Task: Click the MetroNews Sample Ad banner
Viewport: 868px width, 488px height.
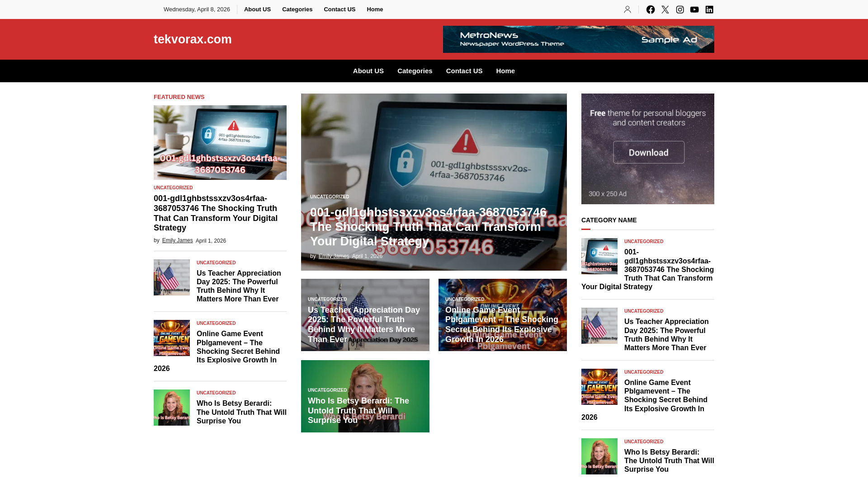Action: pos(578,39)
